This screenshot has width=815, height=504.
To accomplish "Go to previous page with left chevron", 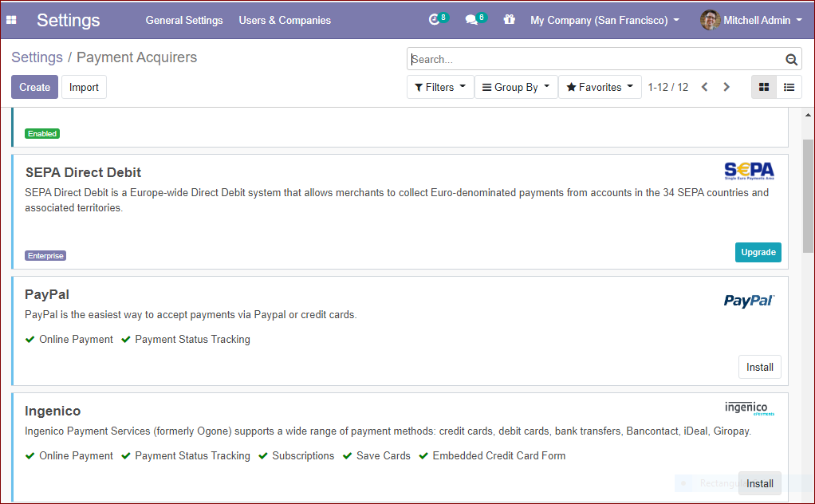I will coord(705,87).
